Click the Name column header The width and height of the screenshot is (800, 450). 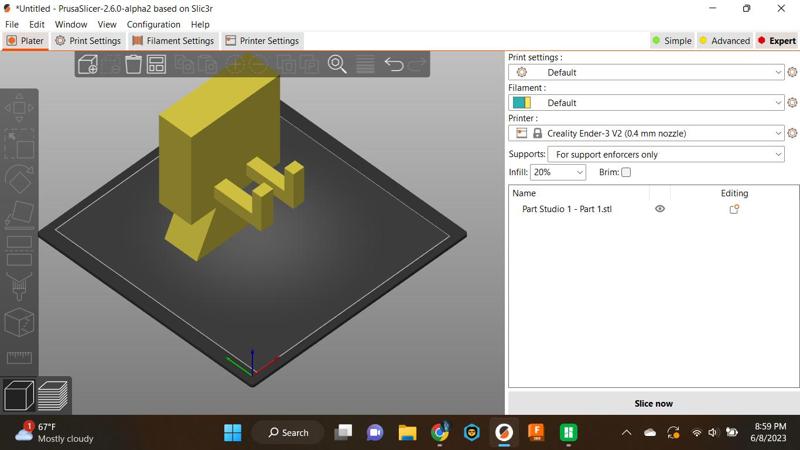click(x=524, y=193)
